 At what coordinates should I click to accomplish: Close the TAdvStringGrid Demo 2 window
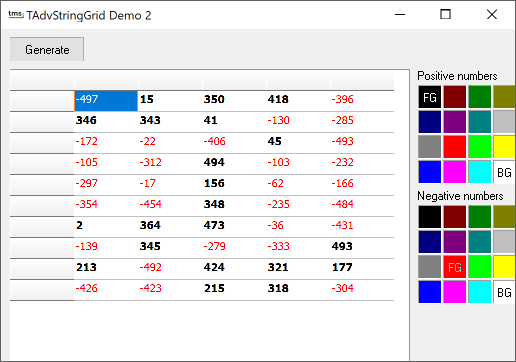[492, 14]
